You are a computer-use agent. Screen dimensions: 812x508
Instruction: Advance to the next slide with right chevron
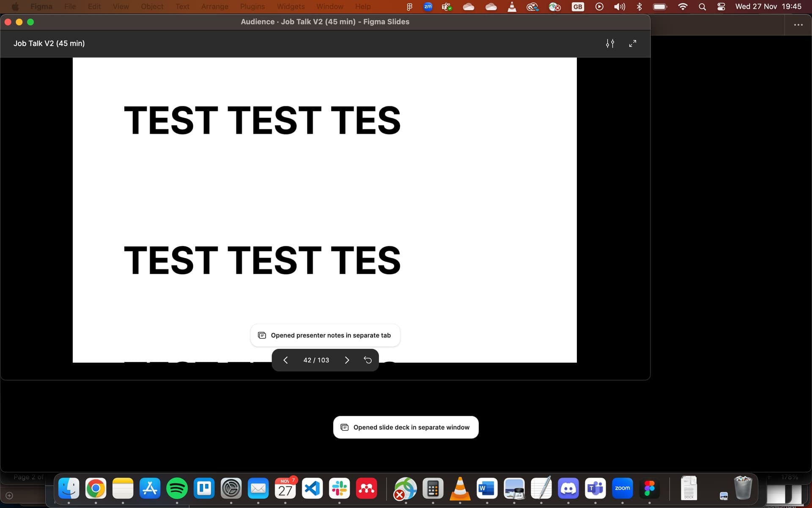[347, 360]
